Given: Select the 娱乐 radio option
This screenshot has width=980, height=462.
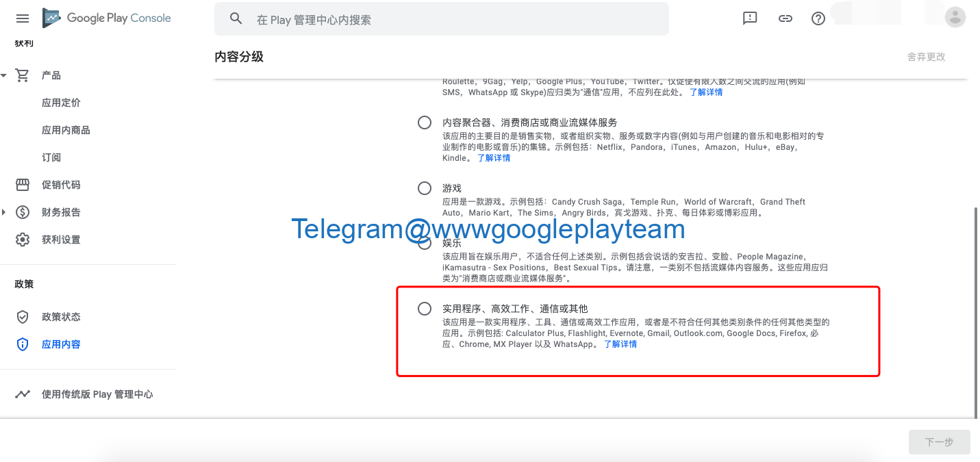Looking at the screenshot, I should click(x=425, y=242).
